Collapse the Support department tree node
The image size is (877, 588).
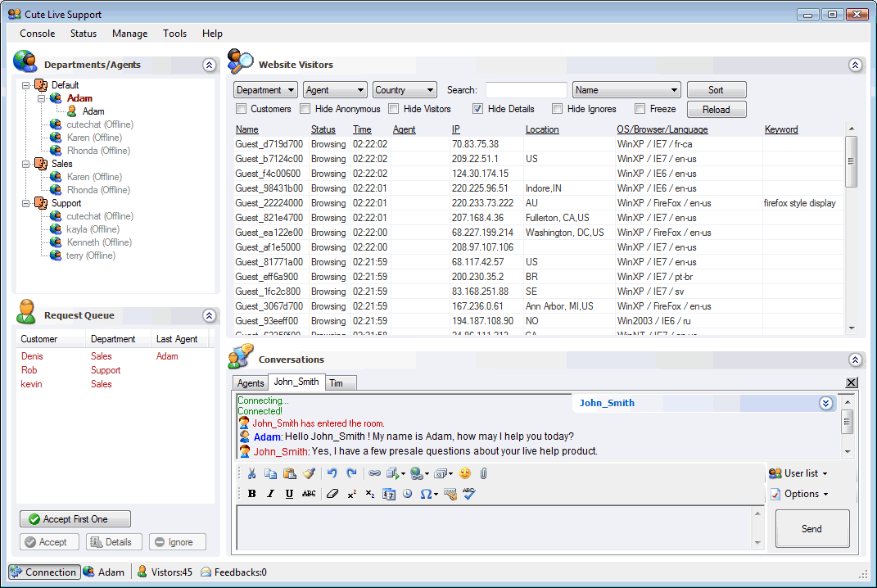click(x=25, y=204)
